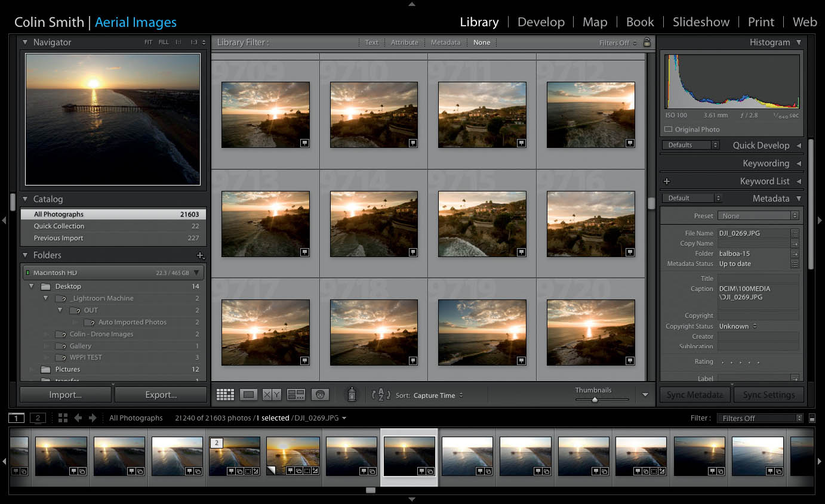Switch to the Slideshow module
The height and width of the screenshot is (504, 825).
(x=701, y=22)
